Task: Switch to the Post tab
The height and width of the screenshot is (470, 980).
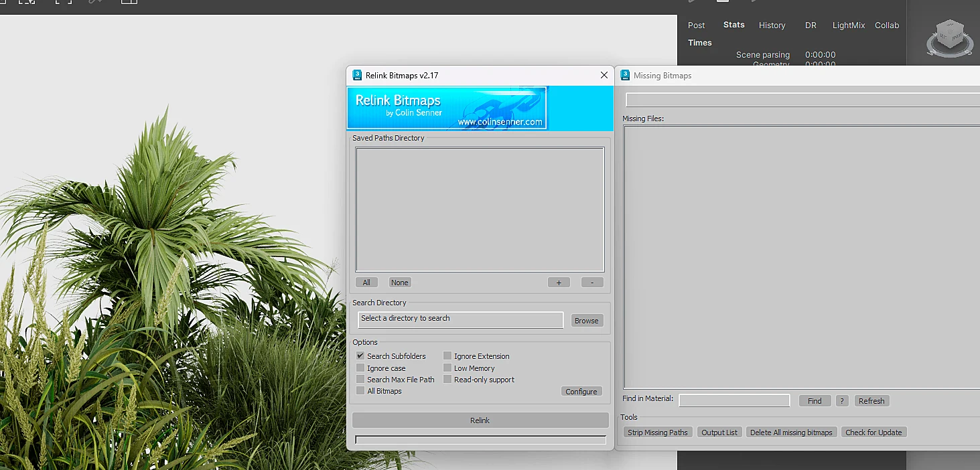Action: [697, 25]
